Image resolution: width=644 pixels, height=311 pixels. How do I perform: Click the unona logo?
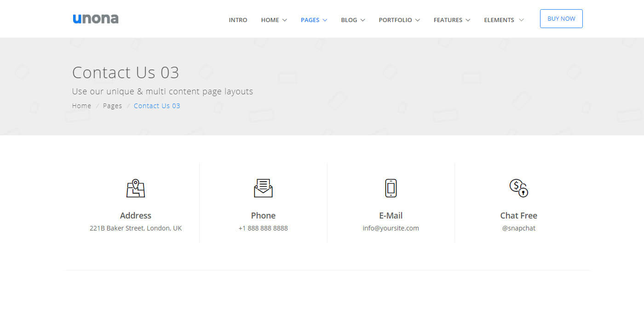[x=95, y=18]
